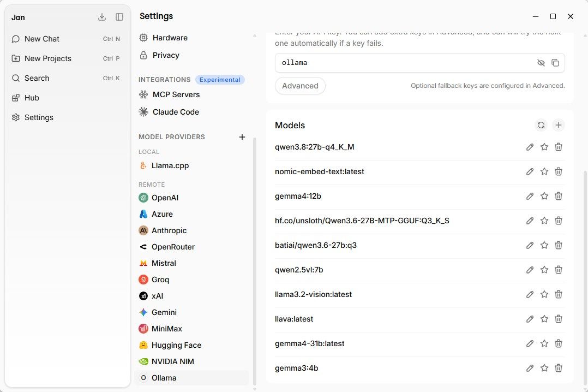Edit the gemma3:4b model

coord(530,369)
